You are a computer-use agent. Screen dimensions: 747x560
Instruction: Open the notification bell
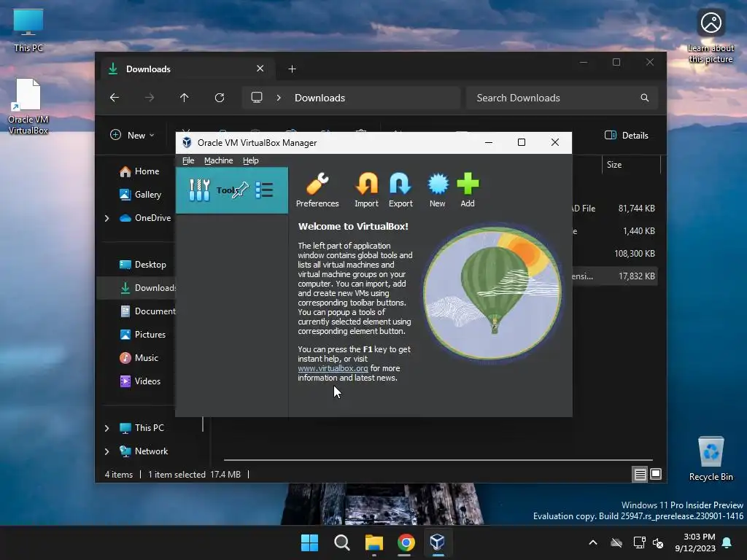pyautogui.click(x=727, y=542)
